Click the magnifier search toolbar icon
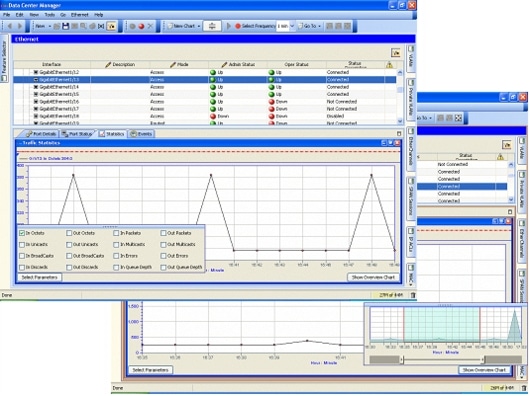The height and width of the screenshot is (396, 530). [83, 26]
